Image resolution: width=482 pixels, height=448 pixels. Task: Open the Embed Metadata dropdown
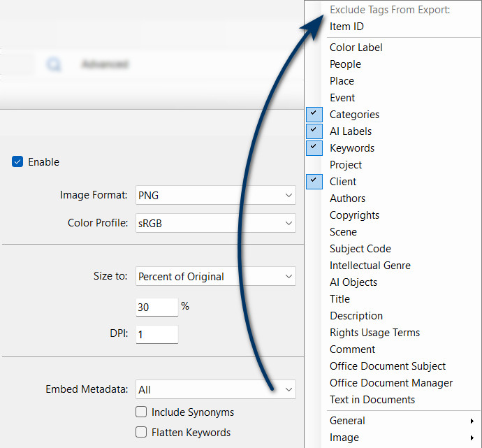point(215,390)
